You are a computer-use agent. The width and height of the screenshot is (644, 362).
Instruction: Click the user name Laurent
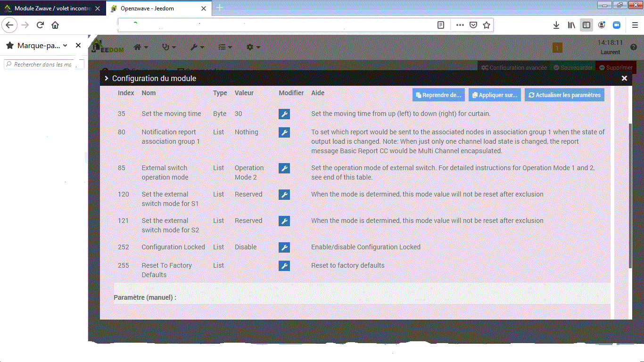tap(611, 52)
